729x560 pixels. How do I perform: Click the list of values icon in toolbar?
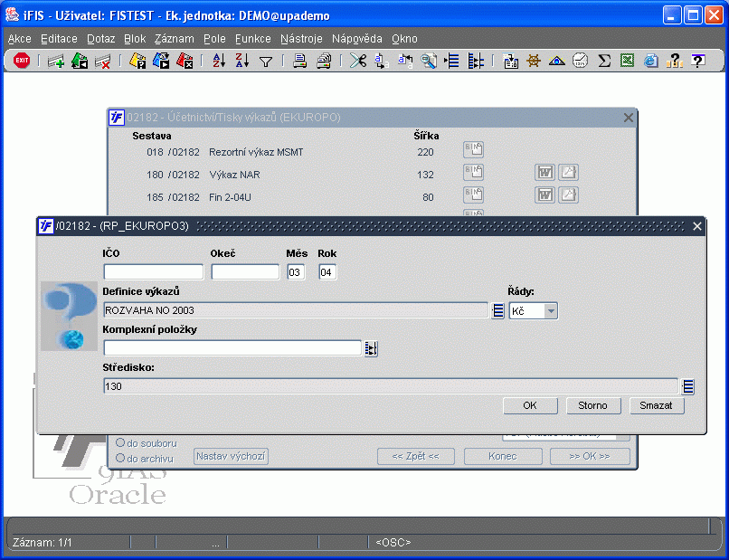[x=451, y=61]
